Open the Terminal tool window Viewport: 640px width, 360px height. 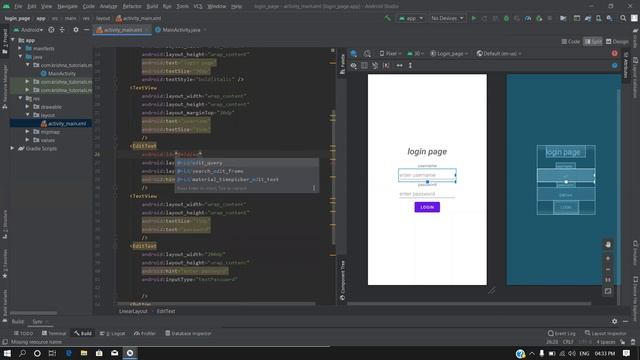tap(53, 333)
